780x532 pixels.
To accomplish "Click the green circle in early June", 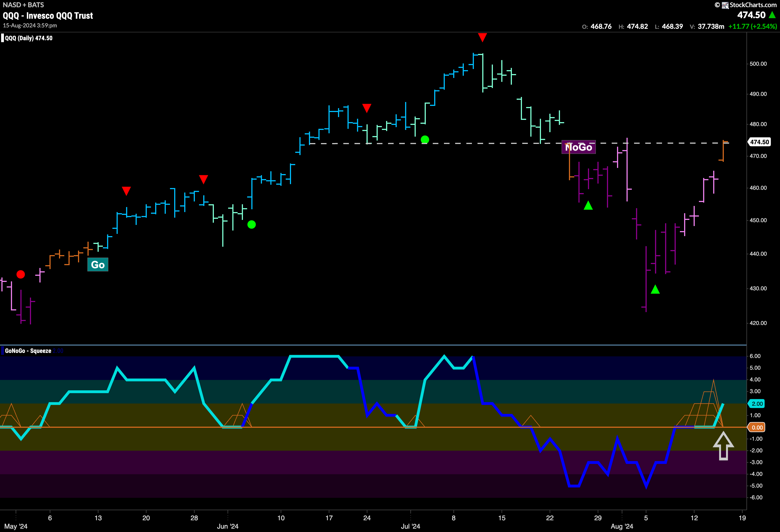I will 251,224.
